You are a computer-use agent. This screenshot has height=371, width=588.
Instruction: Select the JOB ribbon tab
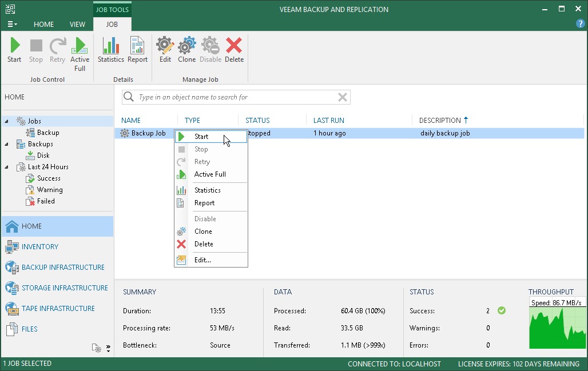(x=112, y=24)
